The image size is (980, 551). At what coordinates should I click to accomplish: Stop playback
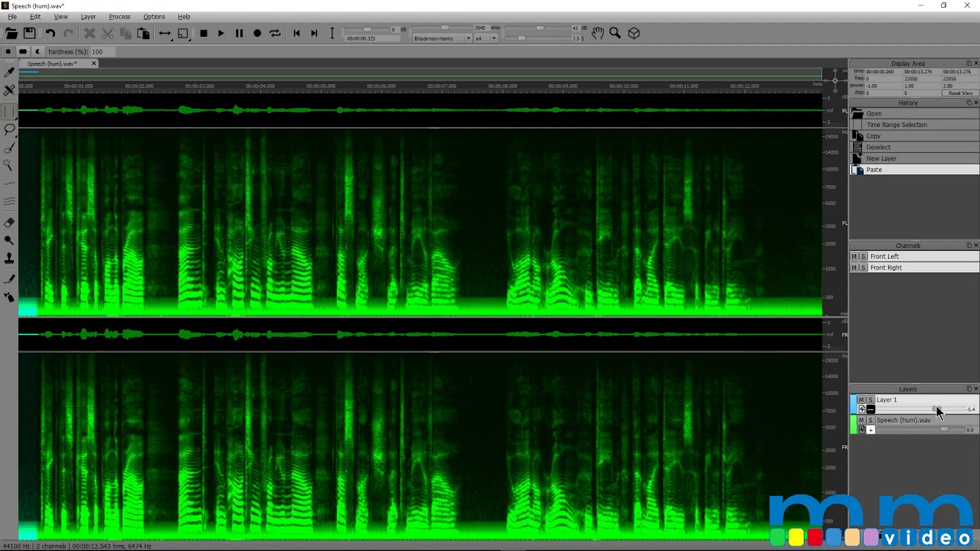coord(204,33)
